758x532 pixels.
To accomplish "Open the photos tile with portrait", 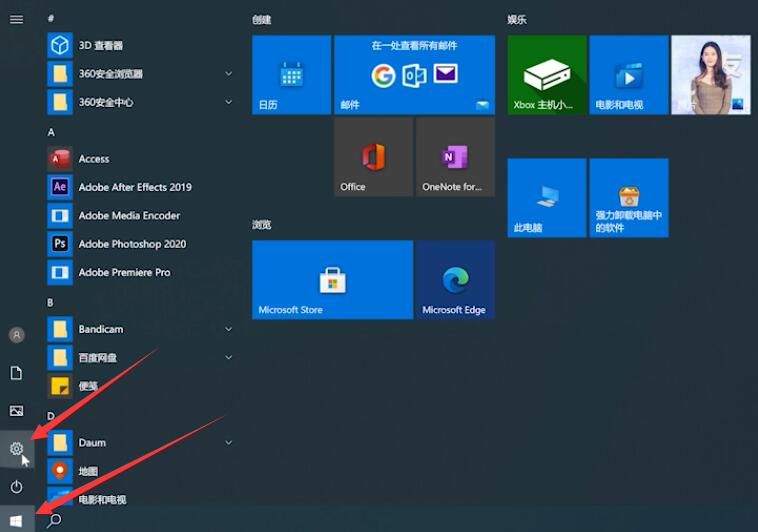I will coord(711,74).
